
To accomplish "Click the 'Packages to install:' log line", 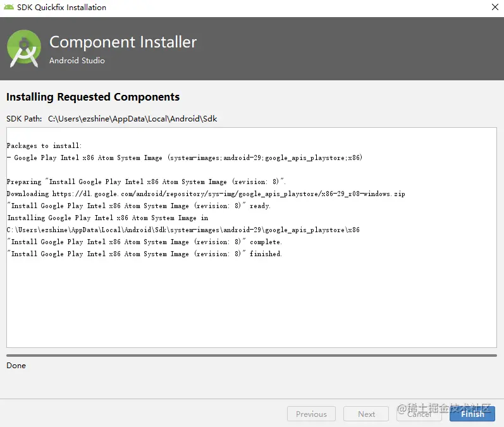I will click(44, 145).
